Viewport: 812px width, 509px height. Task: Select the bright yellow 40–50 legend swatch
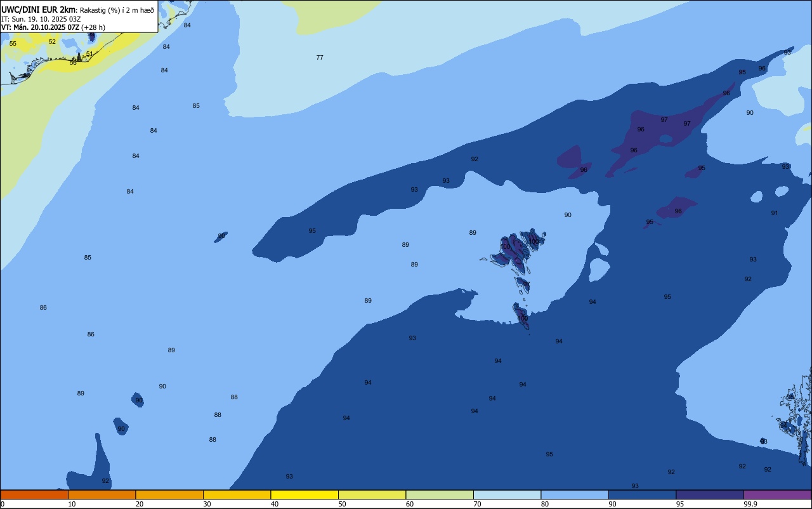304,494
